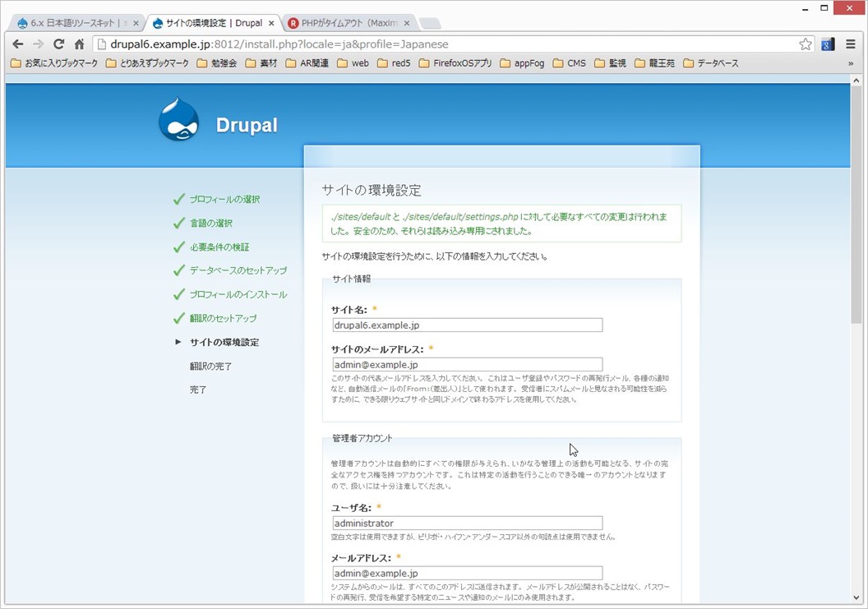Open the Google extension icon

pyautogui.click(x=828, y=44)
